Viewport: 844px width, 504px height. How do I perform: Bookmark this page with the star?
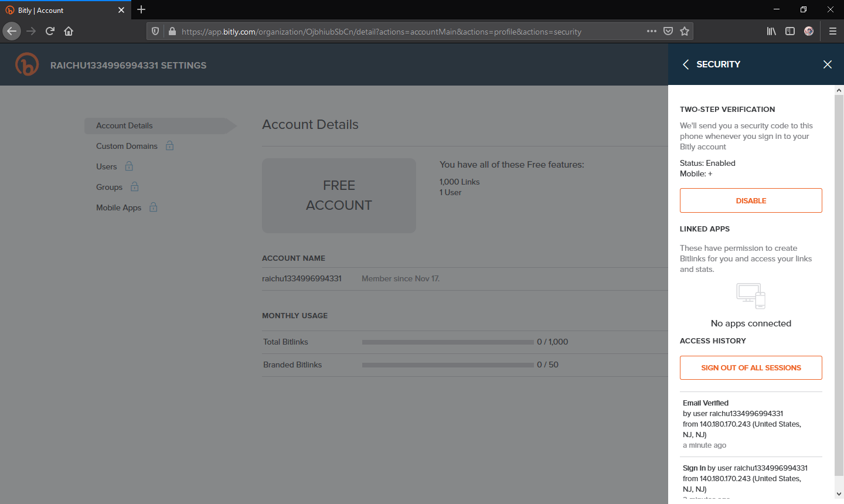685,31
